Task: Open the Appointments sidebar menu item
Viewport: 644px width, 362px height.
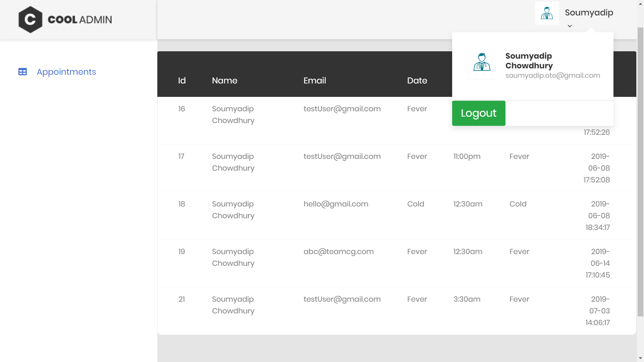Action: point(66,72)
